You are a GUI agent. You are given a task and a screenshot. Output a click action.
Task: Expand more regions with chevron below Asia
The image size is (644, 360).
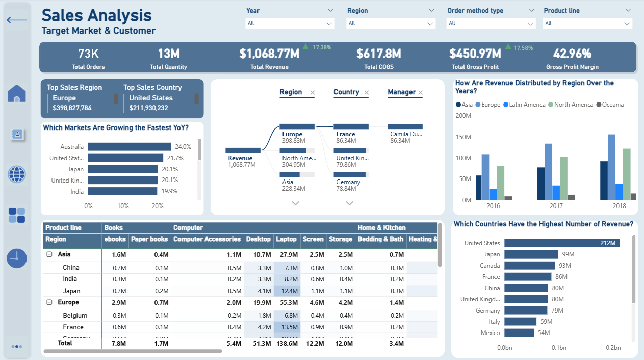tap(295, 203)
